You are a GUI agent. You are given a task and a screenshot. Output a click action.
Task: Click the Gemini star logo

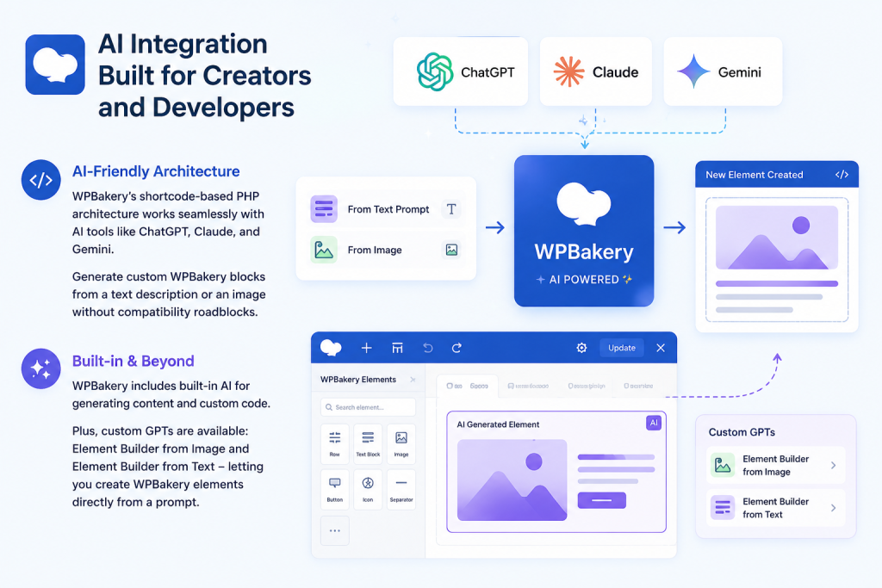[x=693, y=71]
